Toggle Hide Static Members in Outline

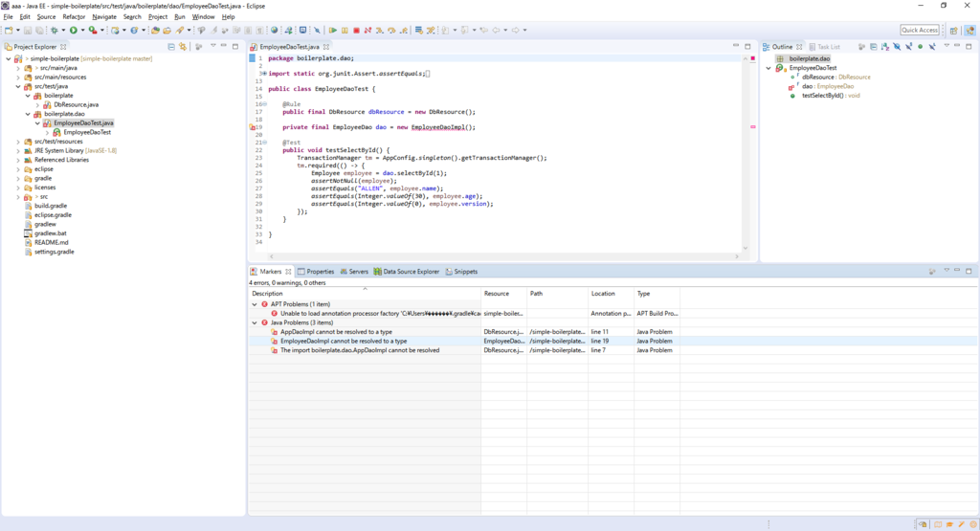(909, 46)
